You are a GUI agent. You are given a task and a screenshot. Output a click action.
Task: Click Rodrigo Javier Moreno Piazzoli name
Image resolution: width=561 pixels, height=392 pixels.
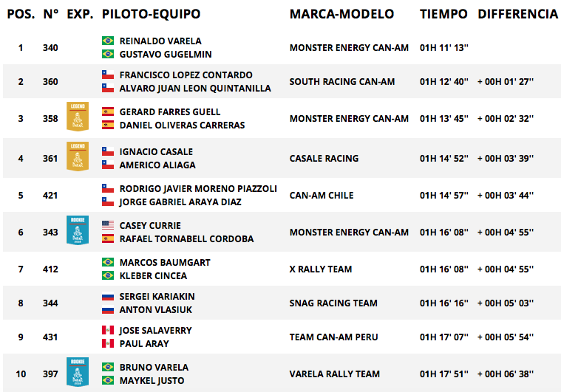[x=198, y=189]
